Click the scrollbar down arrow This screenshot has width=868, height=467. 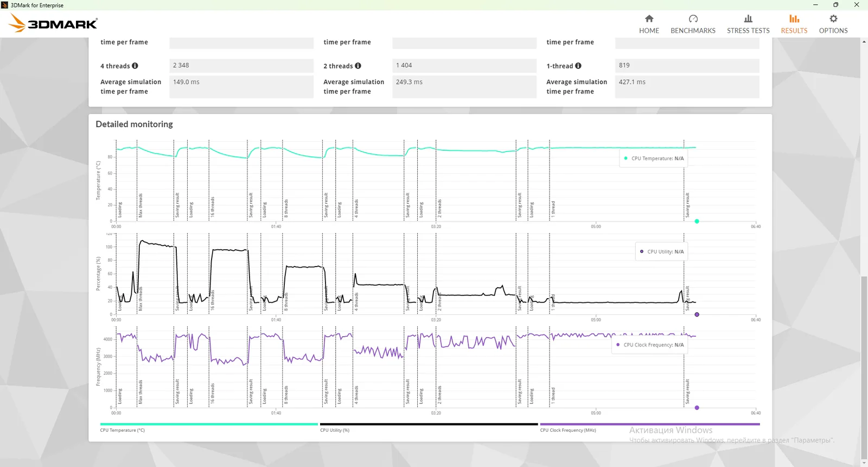click(864, 463)
